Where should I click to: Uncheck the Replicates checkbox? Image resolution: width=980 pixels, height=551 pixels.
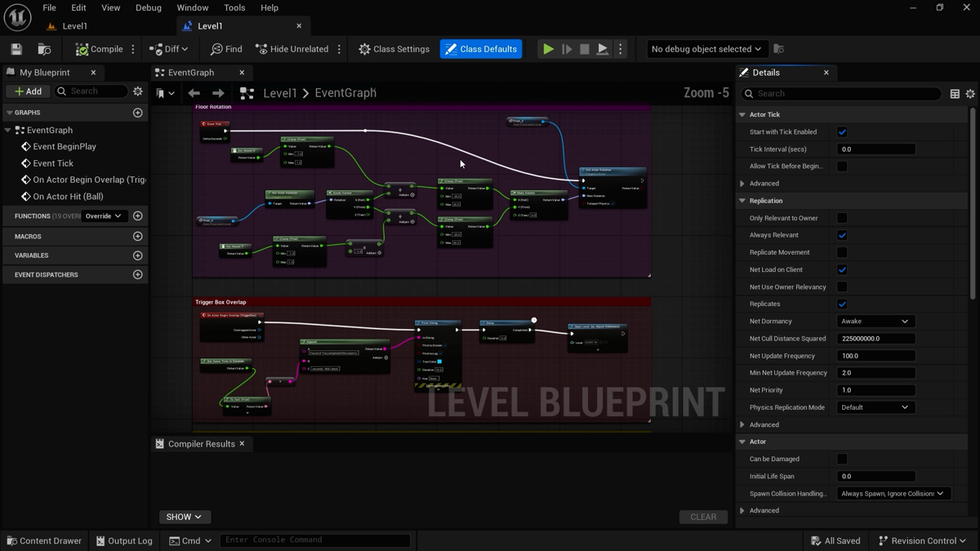pyautogui.click(x=842, y=304)
